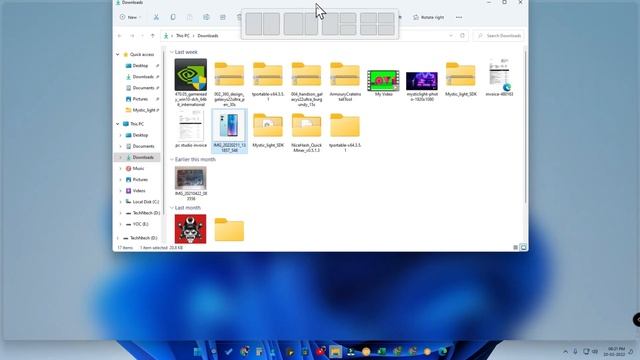The height and width of the screenshot is (360, 640).
Task: Collapse the Last month group
Action: 172,208
